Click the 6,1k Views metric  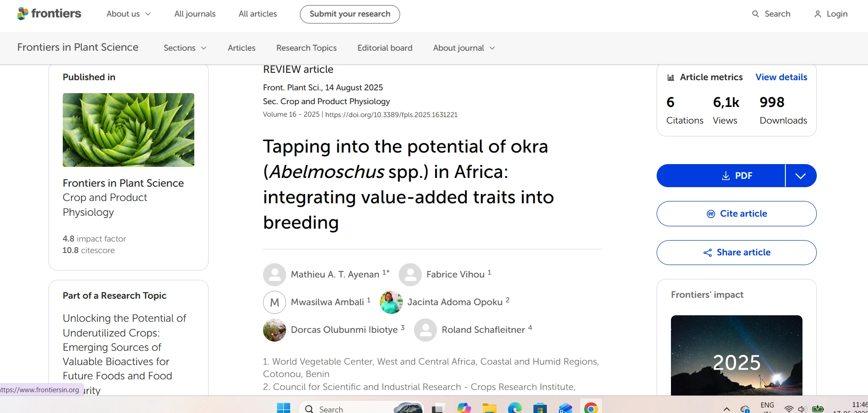pos(726,111)
